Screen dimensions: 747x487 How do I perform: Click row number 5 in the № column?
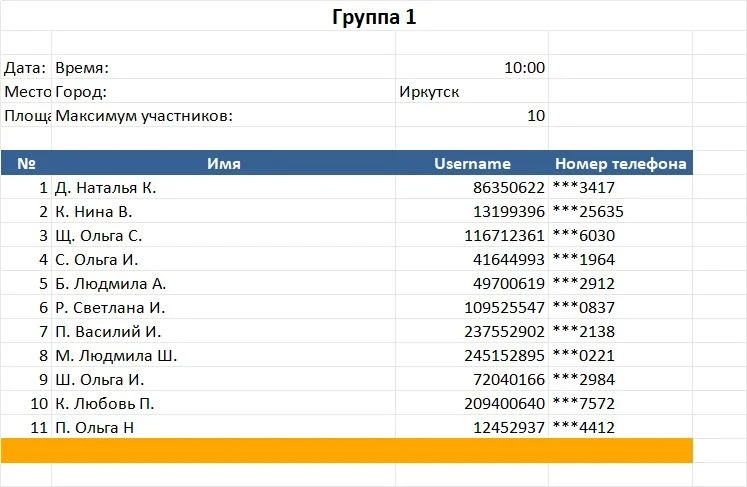26,283
